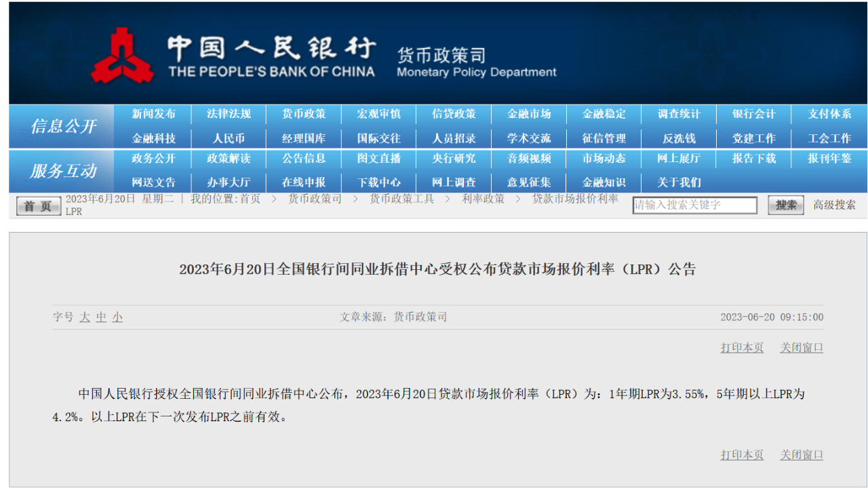The height and width of the screenshot is (489, 868).
Task: Select 工会工作 in the menu
Action: 829,138
